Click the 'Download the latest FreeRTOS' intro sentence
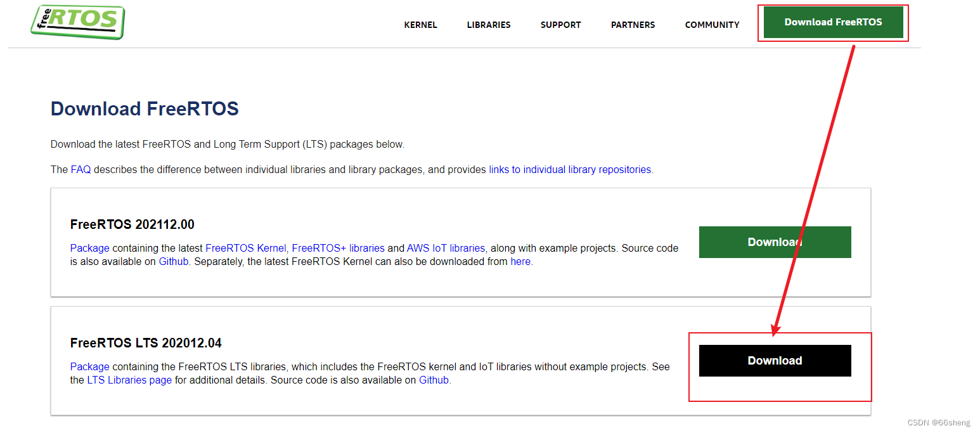The image size is (980, 433). point(227,145)
